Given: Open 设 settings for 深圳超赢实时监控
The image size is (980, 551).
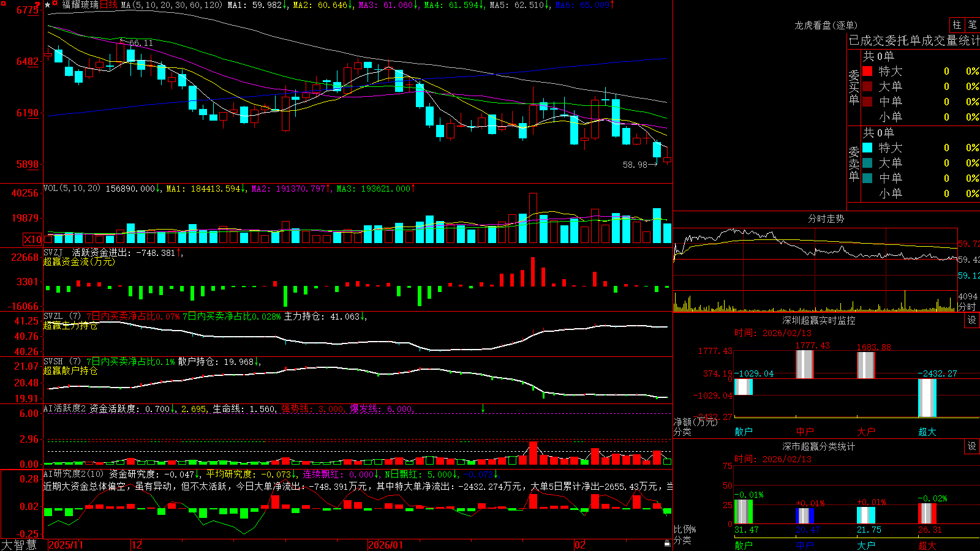Looking at the screenshot, I should (x=972, y=320).
